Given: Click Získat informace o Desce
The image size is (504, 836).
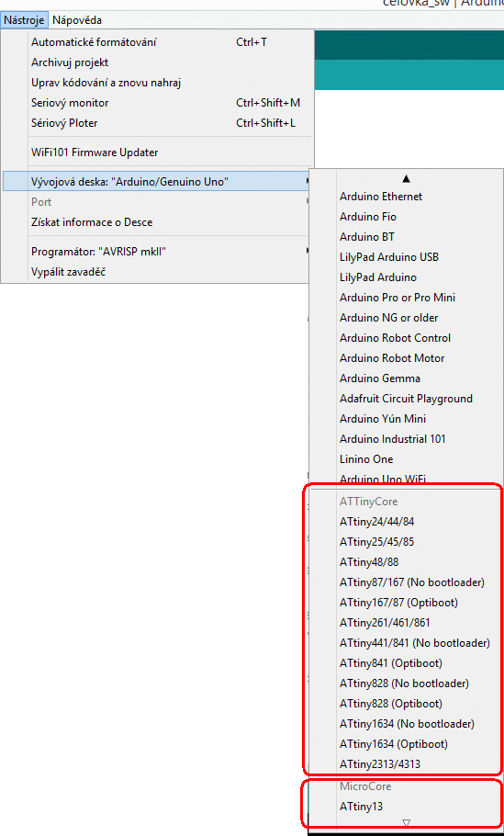Looking at the screenshot, I should (x=157, y=222).
